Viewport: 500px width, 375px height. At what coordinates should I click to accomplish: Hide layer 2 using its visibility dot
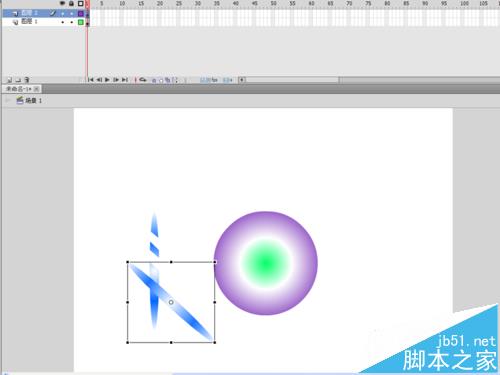tap(63, 14)
